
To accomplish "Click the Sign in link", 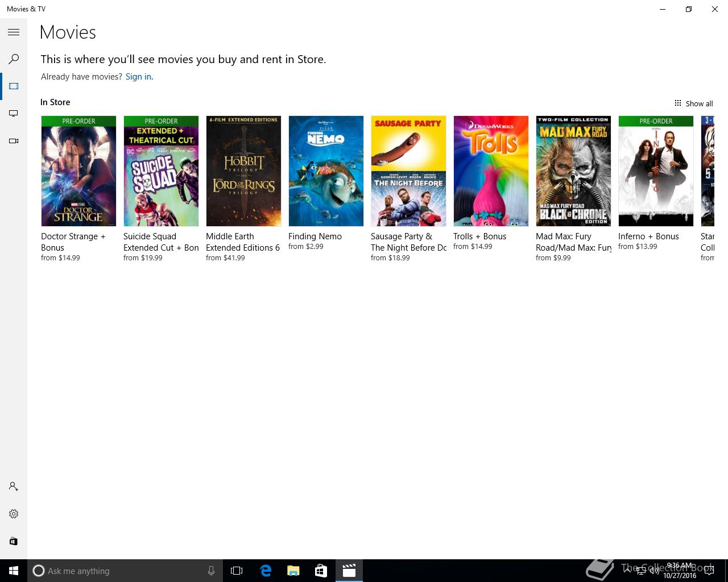I will pyautogui.click(x=138, y=77).
